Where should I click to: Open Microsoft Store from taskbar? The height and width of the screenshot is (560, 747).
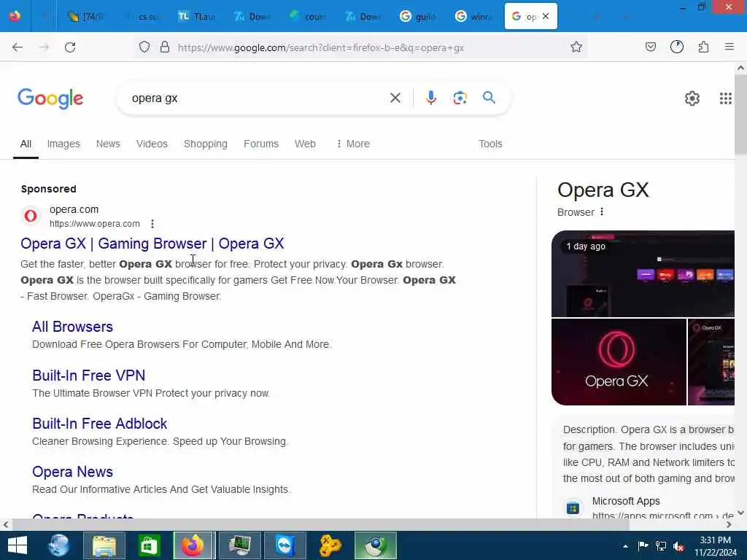click(149, 545)
